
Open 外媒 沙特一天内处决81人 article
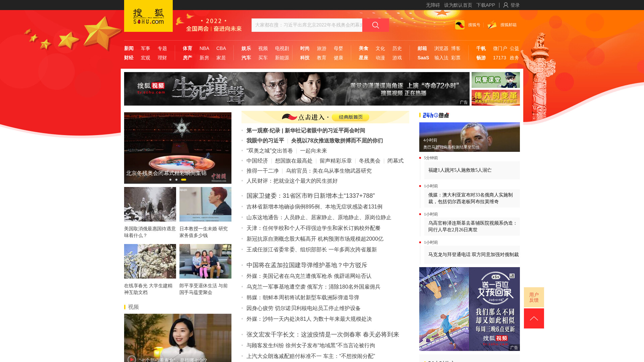[309, 319]
